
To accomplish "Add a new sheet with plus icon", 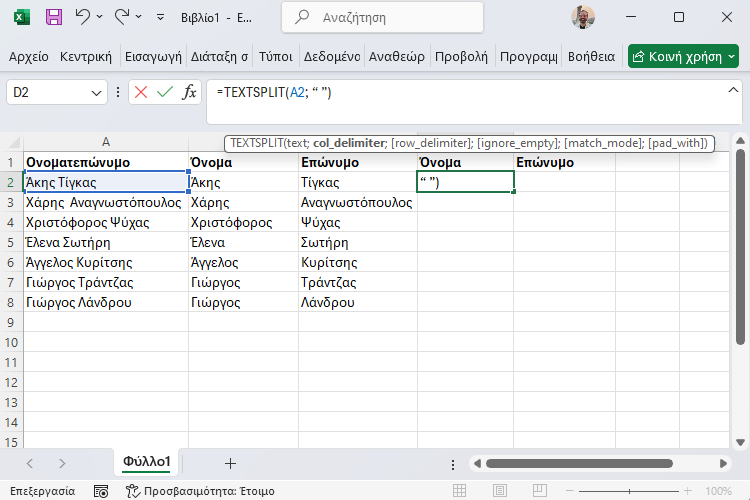I will tap(230, 463).
